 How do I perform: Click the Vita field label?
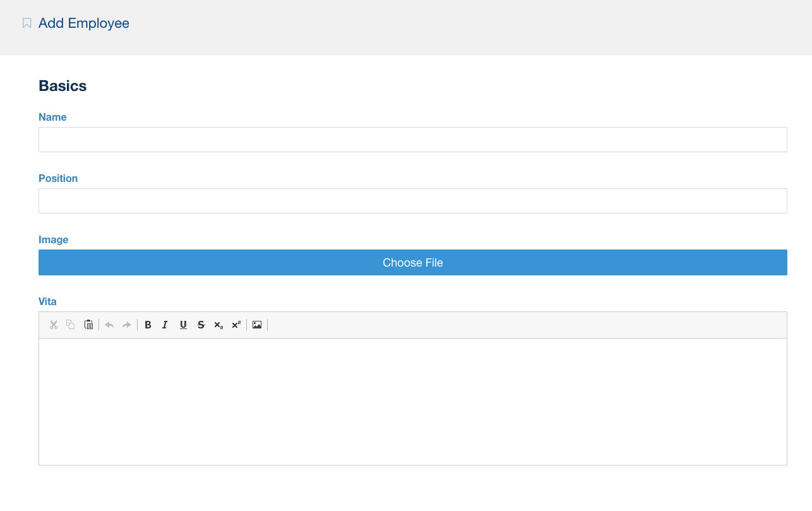[47, 301]
